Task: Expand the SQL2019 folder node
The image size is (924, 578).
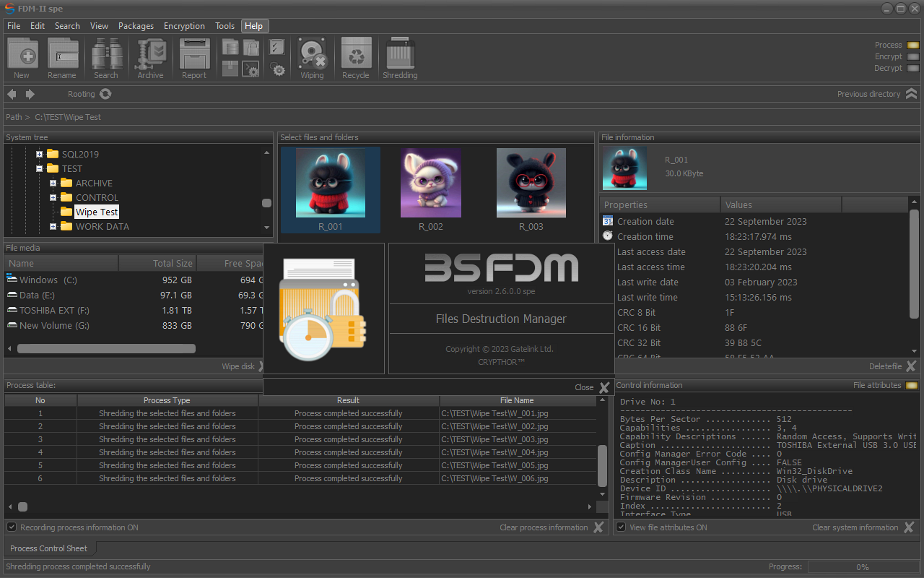Action: pyautogui.click(x=40, y=154)
